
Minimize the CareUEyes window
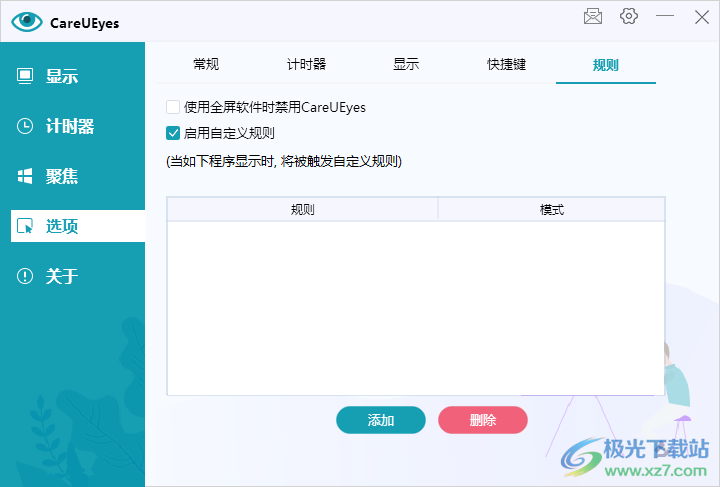(664, 16)
